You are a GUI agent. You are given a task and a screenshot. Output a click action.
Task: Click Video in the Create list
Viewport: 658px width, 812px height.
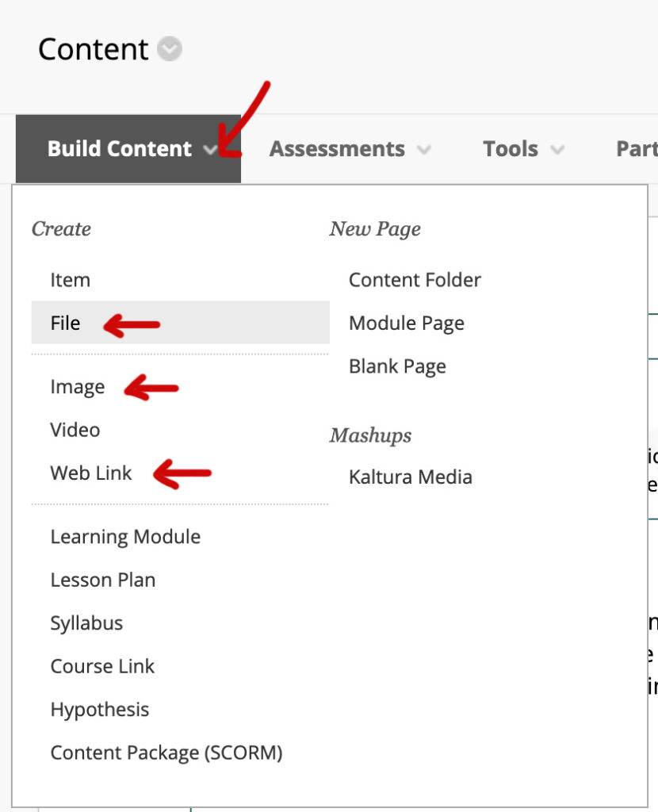coord(75,430)
